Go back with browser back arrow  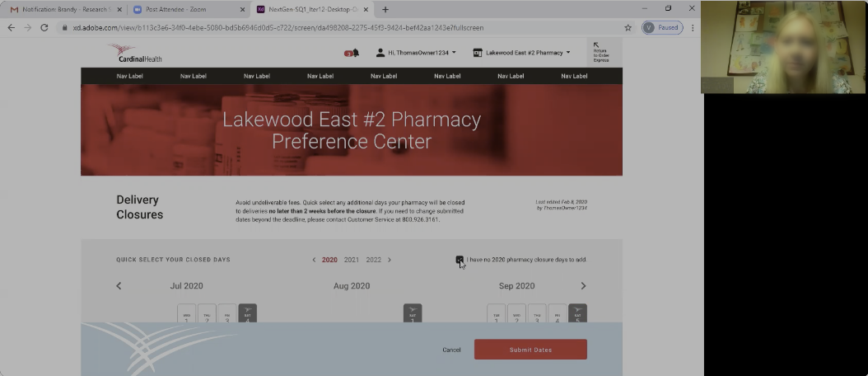click(x=11, y=28)
